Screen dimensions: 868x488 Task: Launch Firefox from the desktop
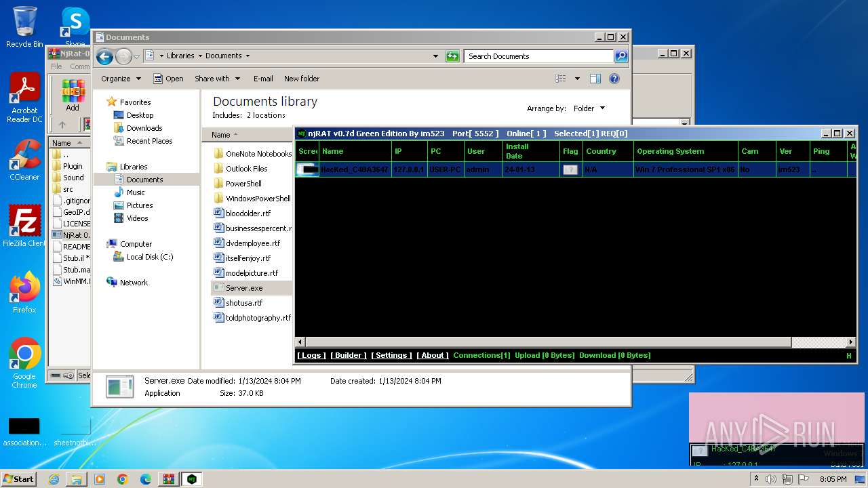tap(24, 292)
